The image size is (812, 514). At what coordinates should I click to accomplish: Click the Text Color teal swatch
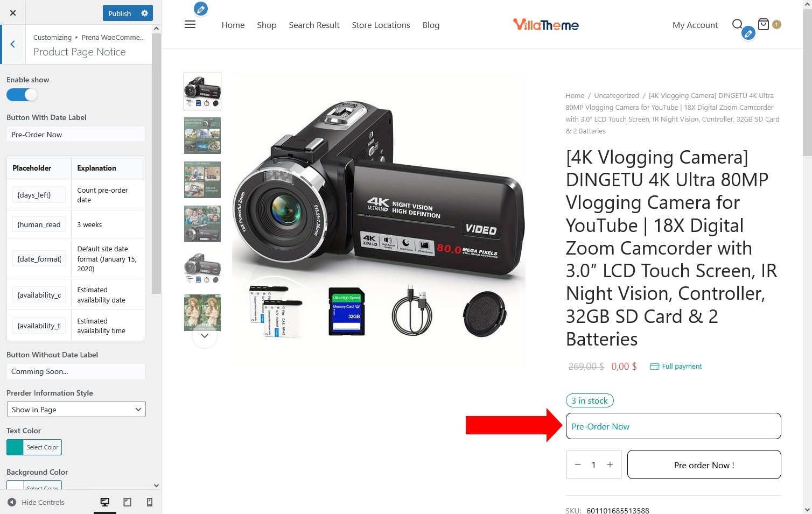15,447
